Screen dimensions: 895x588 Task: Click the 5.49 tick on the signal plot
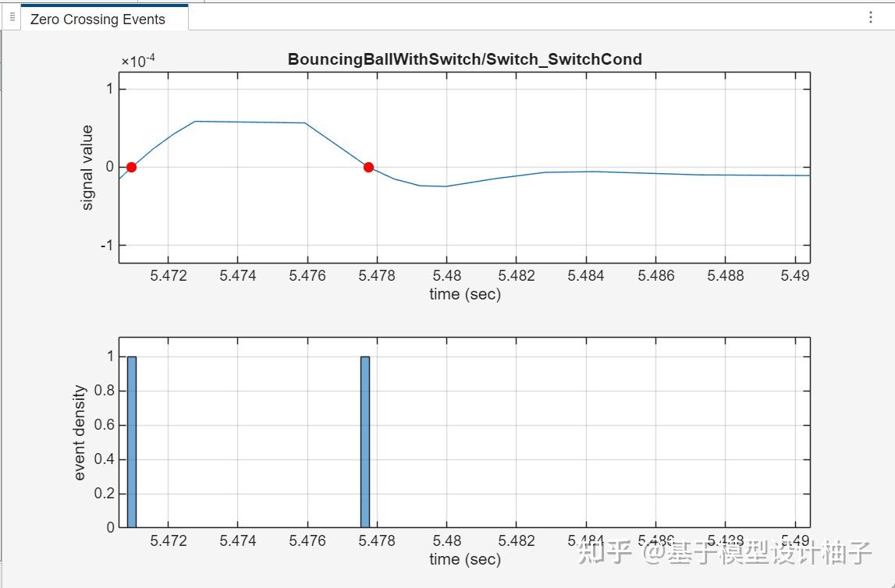795,276
